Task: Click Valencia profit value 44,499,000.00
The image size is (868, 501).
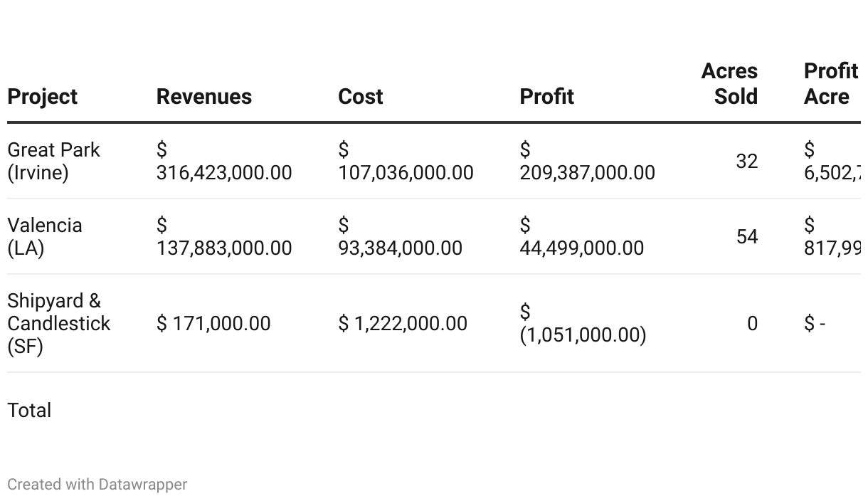Action: pos(581,237)
